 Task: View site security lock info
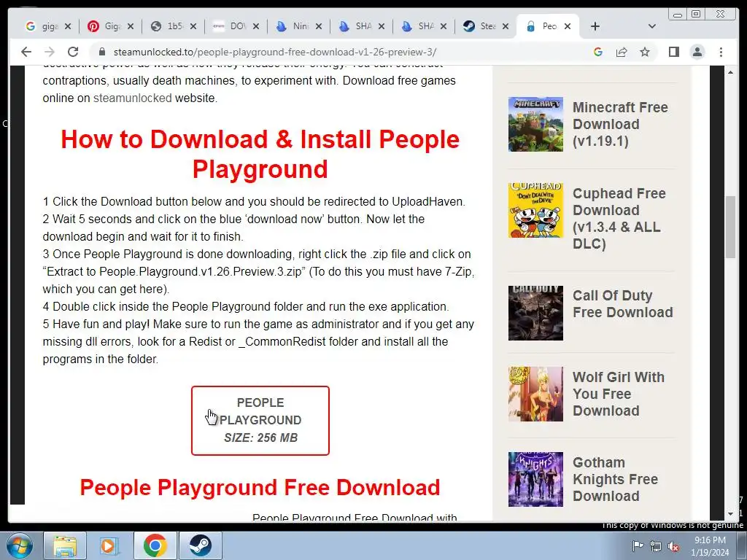point(101,52)
